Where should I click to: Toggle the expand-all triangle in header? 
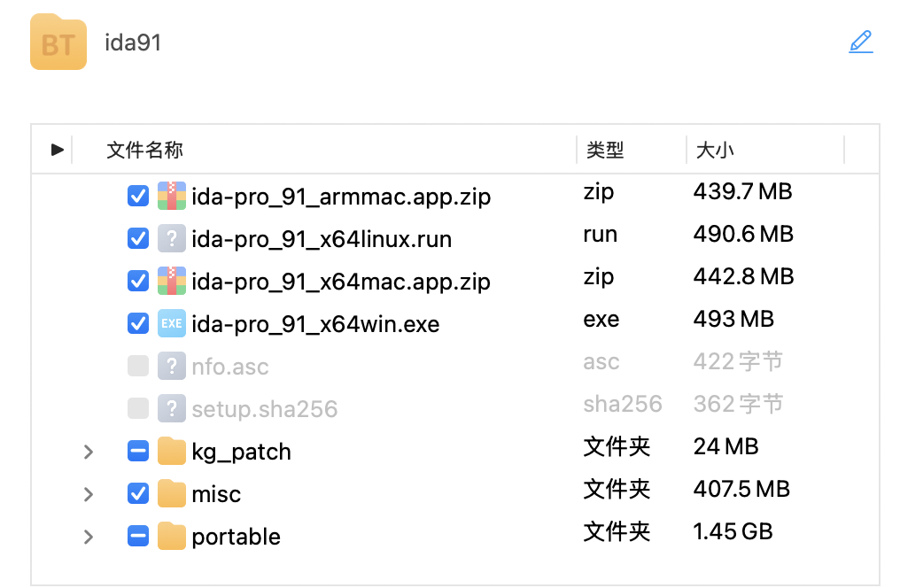pyautogui.click(x=58, y=150)
